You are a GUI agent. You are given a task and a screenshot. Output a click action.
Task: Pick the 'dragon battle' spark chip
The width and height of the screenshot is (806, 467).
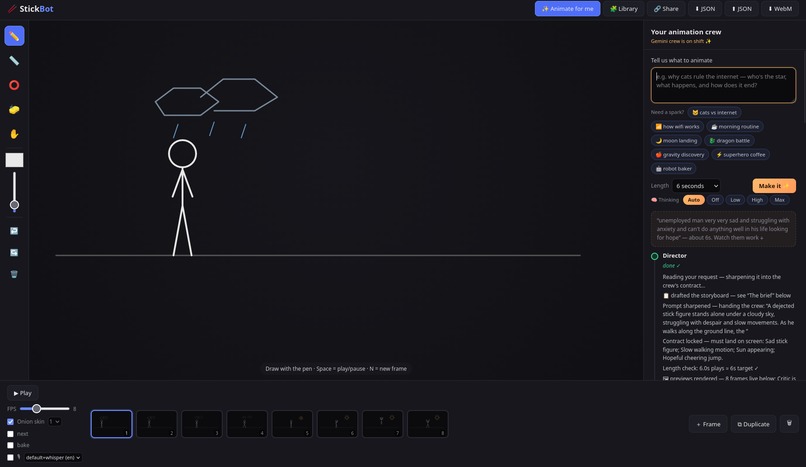click(729, 140)
